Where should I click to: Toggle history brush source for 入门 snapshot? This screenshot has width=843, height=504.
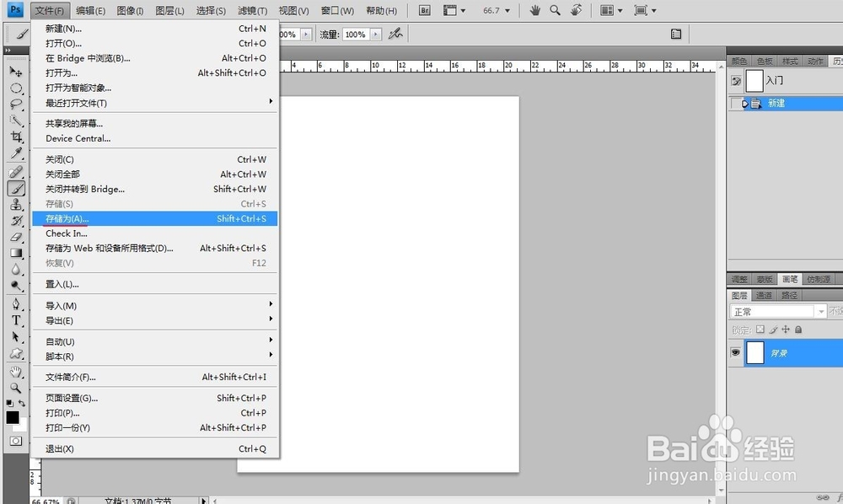click(x=736, y=81)
